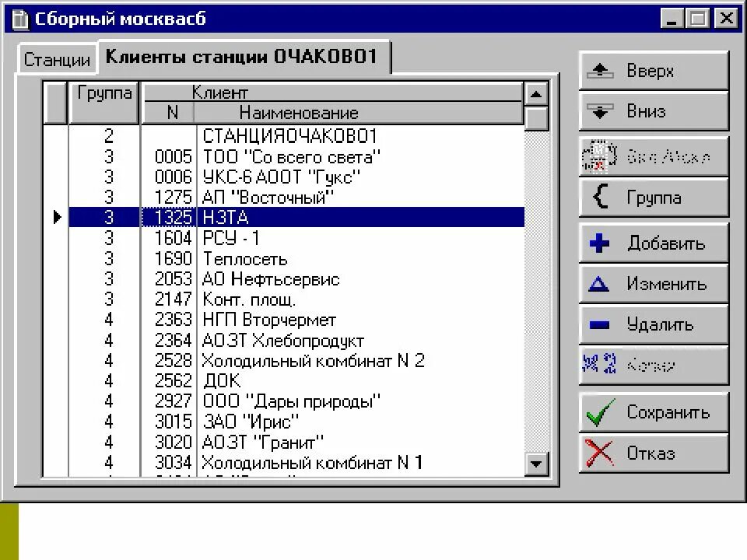Image resolution: width=747 pixels, height=560 pixels.
Task: Click the up-arrow icon on the Вверх button
Action: pyautogui.click(x=600, y=71)
